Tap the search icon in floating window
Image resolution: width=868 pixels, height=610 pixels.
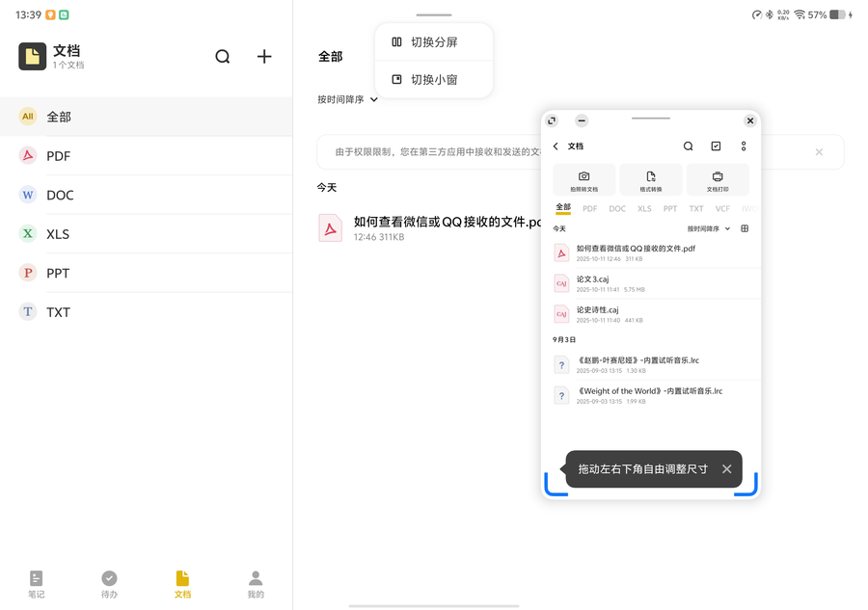[x=688, y=146]
